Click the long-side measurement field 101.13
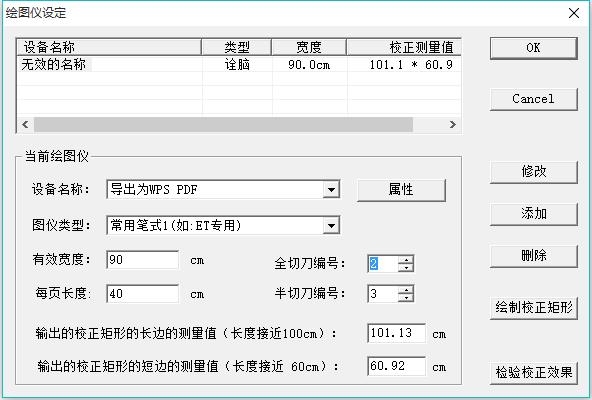Viewport: 592px width, 400px height. [396, 333]
